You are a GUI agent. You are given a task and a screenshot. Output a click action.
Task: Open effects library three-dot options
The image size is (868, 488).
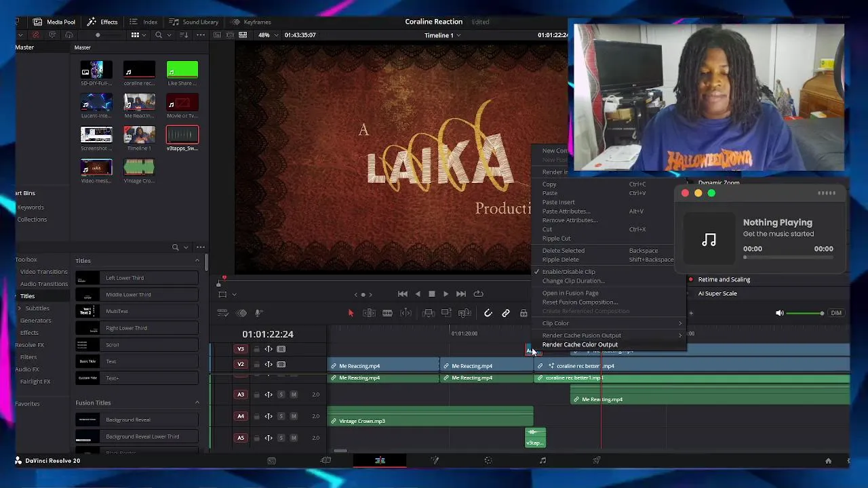point(201,247)
